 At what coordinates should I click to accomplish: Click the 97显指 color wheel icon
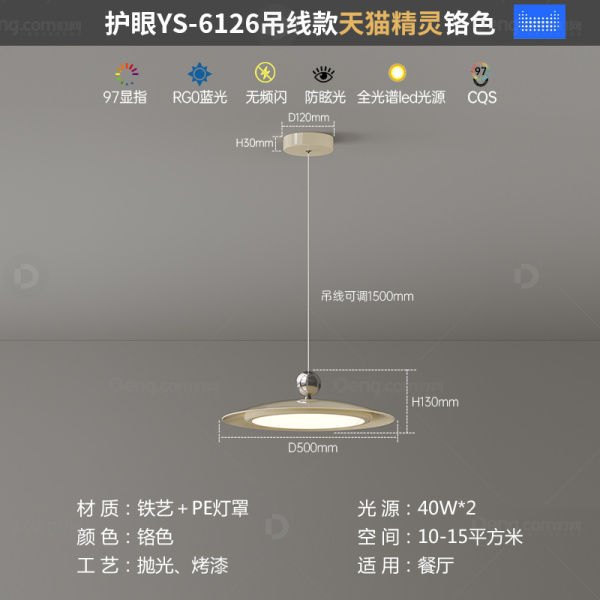pyautogui.click(x=127, y=74)
